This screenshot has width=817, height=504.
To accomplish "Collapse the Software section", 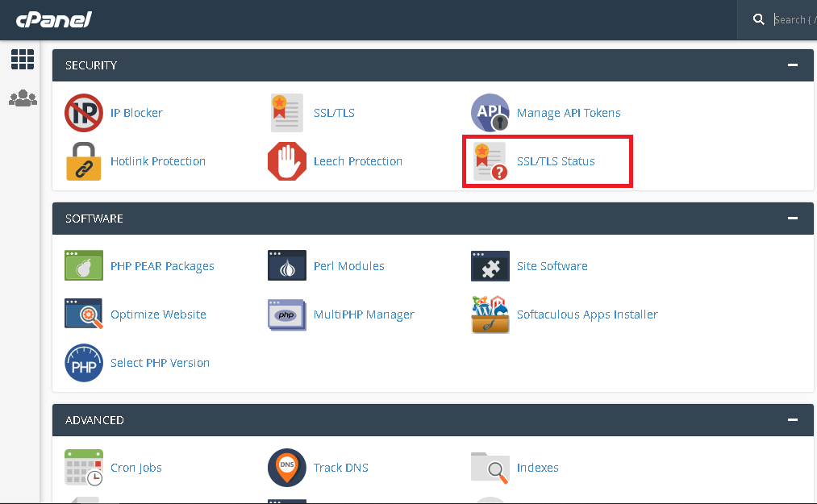I will 793,219.
